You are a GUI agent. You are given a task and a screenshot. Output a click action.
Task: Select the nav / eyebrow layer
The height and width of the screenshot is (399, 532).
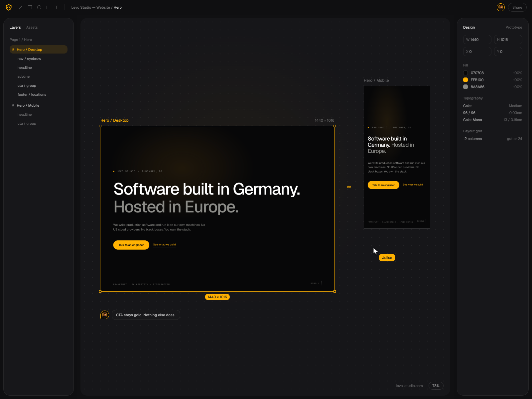pos(39,59)
